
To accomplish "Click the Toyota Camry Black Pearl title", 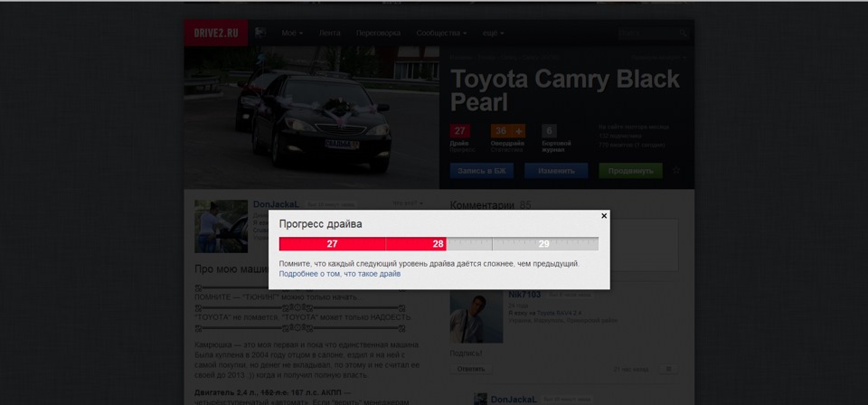I will click(564, 90).
